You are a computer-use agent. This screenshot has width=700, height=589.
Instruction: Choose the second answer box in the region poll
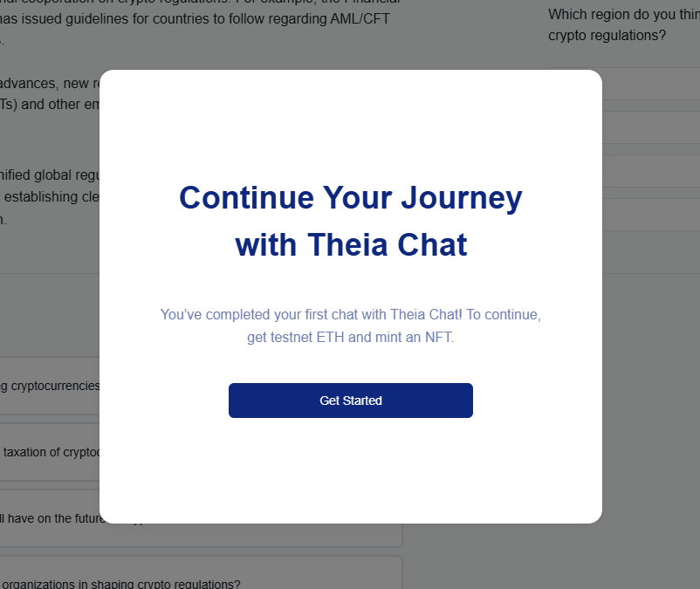(x=650, y=127)
